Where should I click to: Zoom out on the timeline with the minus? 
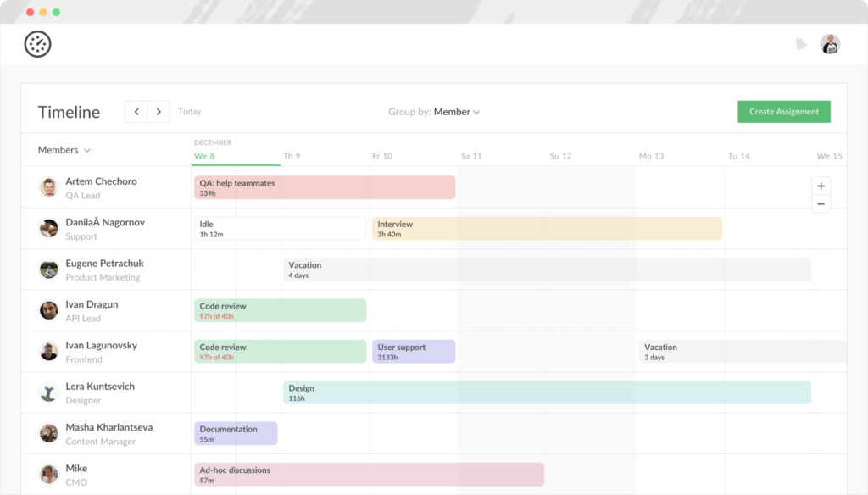821,204
